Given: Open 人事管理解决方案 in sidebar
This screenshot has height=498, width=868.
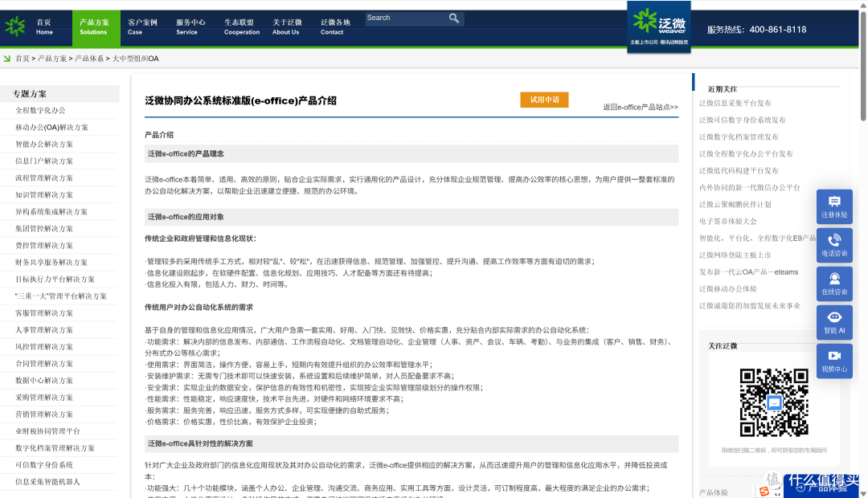Looking at the screenshot, I should [44, 330].
